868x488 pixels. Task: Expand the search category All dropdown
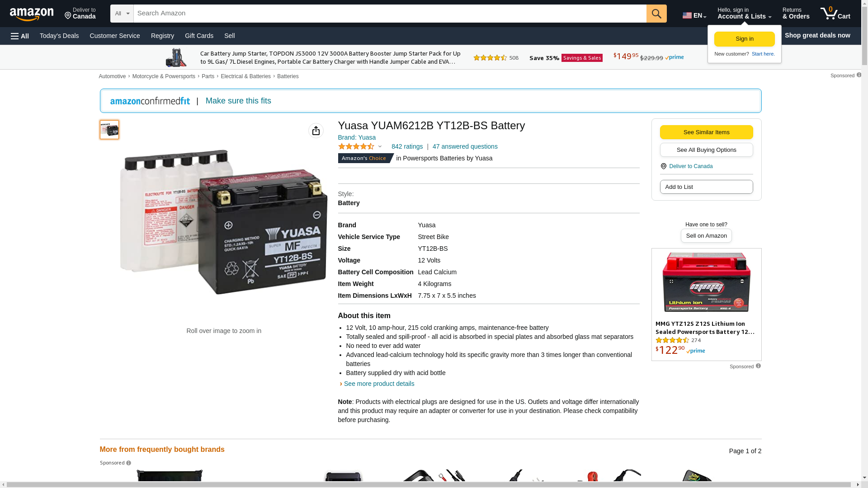[x=122, y=14]
